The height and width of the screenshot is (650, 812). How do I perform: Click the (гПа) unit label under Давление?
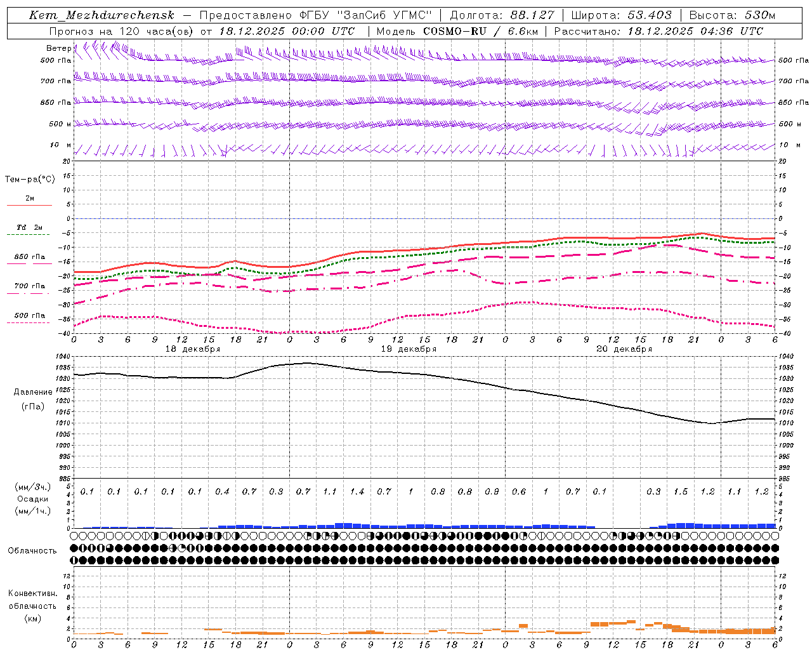pyautogui.click(x=33, y=406)
